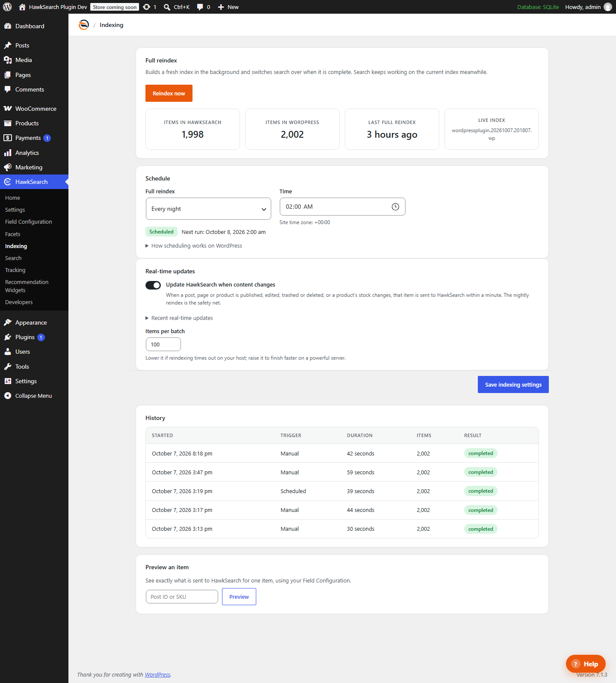
Task: Open the WordPress footer link
Action: coord(157,674)
